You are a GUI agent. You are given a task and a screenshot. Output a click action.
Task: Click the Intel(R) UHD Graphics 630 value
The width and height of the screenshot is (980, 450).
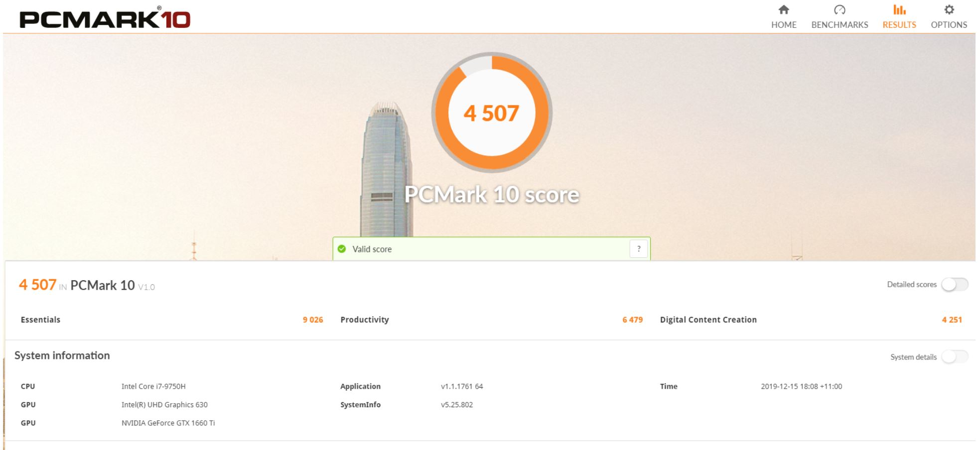pyautogui.click(x=164, y=405)
